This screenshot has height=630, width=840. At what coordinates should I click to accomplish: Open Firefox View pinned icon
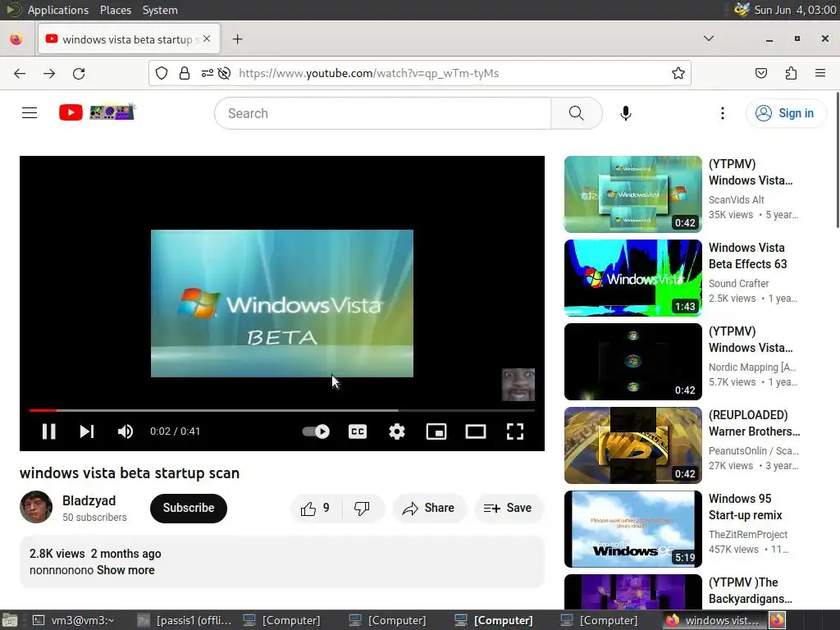tap(16, 39)
